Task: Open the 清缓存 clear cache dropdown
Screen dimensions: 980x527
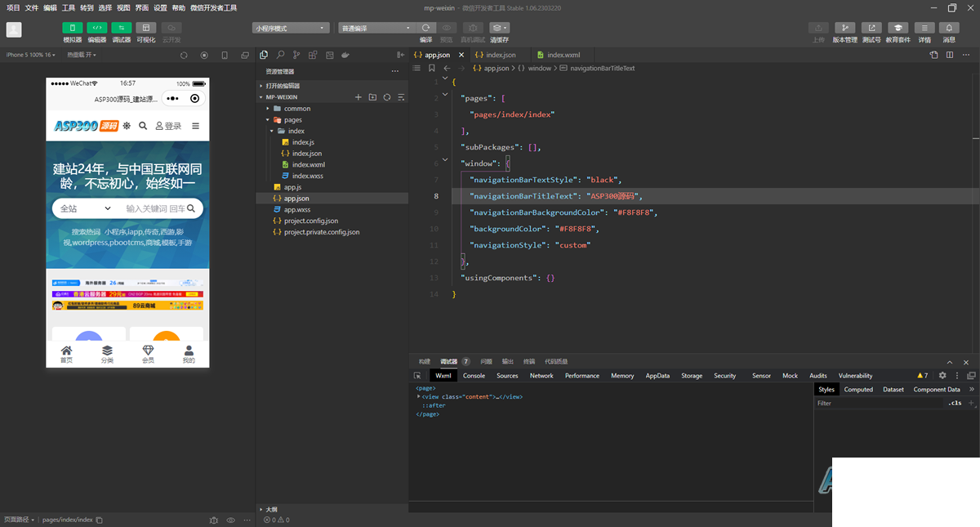Action: [500, 28]
